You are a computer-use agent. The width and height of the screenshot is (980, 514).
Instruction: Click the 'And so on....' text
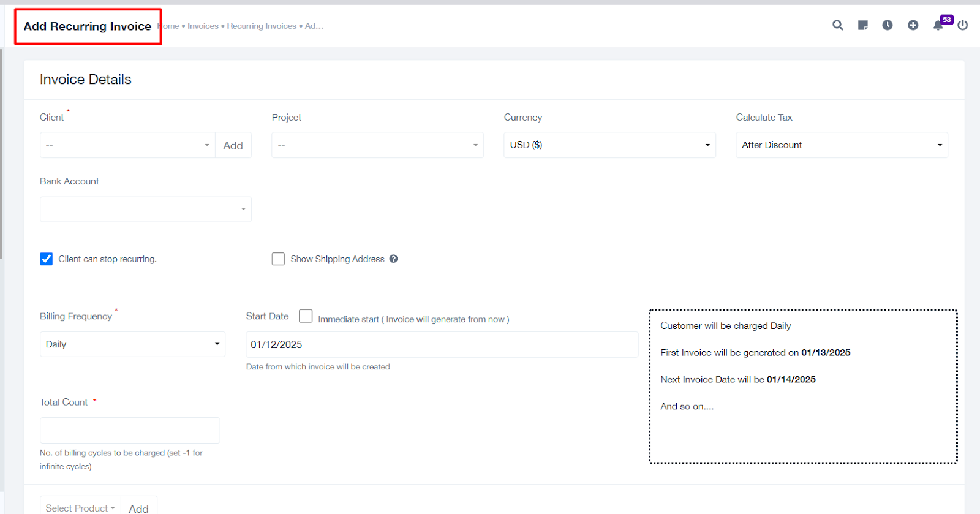point(687,407)
